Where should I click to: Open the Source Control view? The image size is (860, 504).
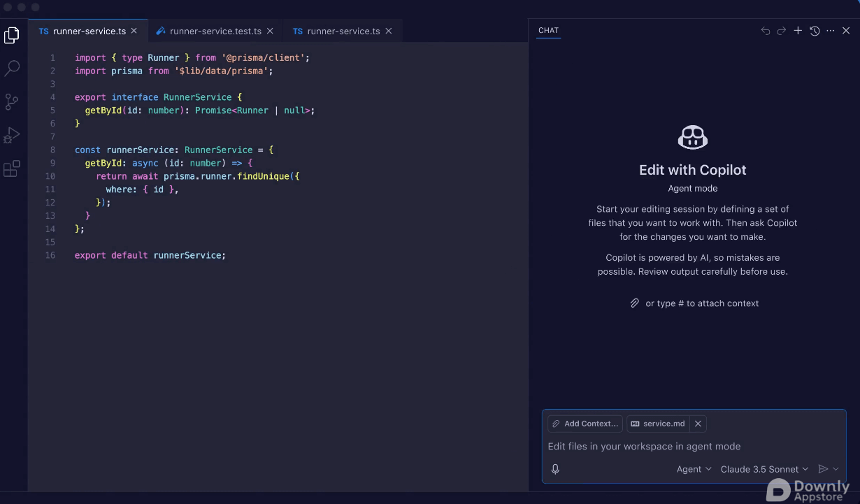click(x=12, y=102)
